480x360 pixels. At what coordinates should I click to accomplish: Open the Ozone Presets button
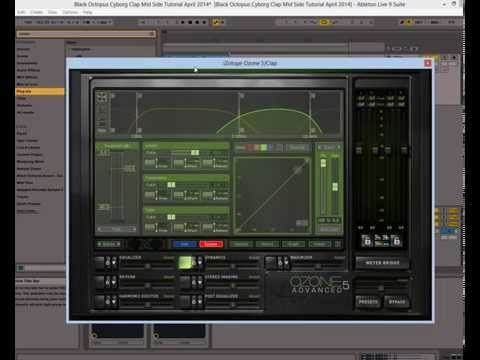[x=368, y=302]
